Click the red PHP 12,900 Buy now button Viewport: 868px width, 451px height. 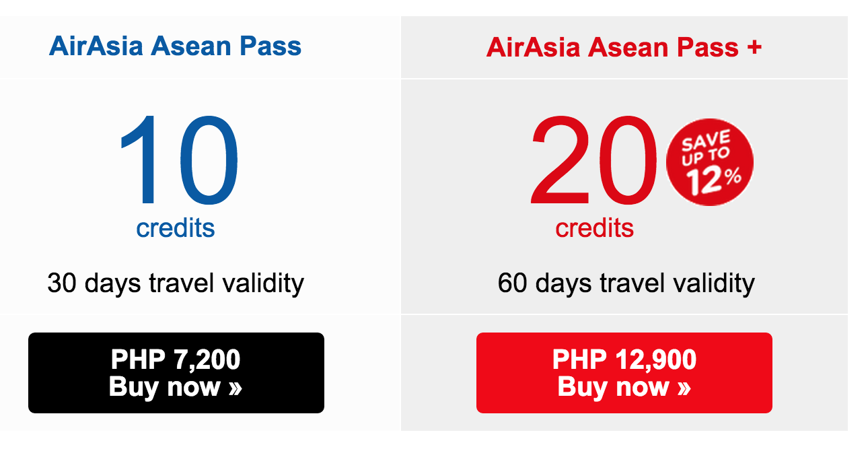tap(624, 373)
